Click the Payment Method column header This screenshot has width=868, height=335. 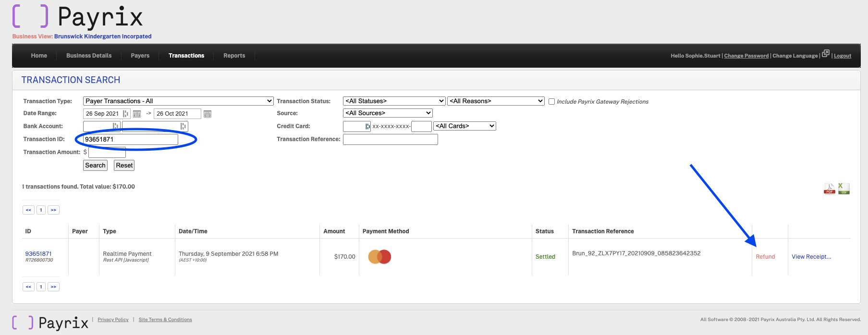tap(386, 231)
